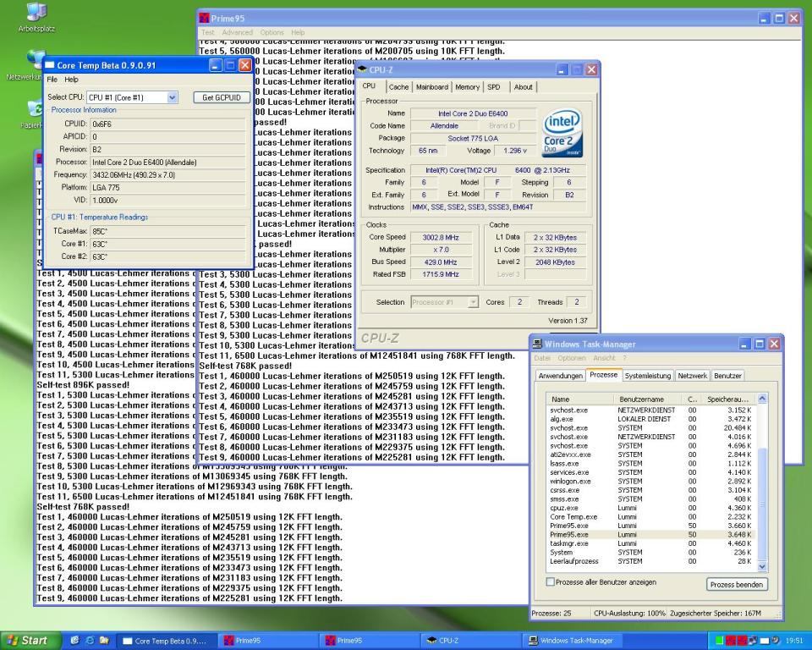Switch to the Anwendungen tab
The width and height of the screenshot is (812, 650).
click(560, 376)
